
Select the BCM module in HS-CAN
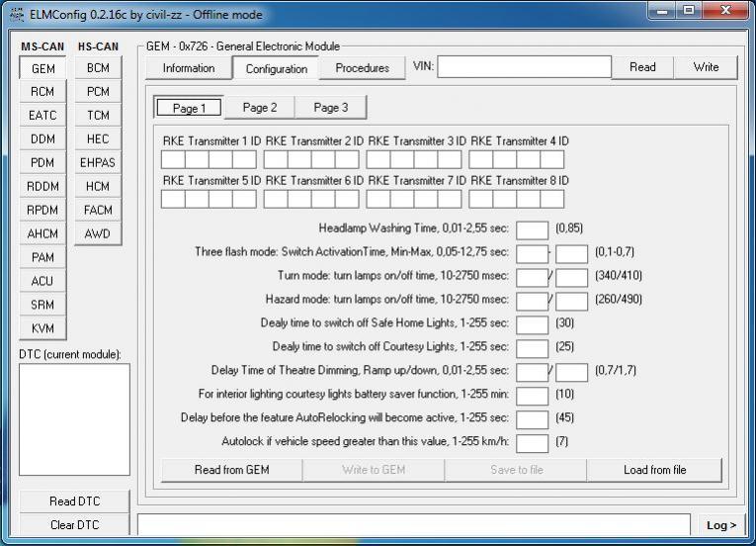(98, 68)
